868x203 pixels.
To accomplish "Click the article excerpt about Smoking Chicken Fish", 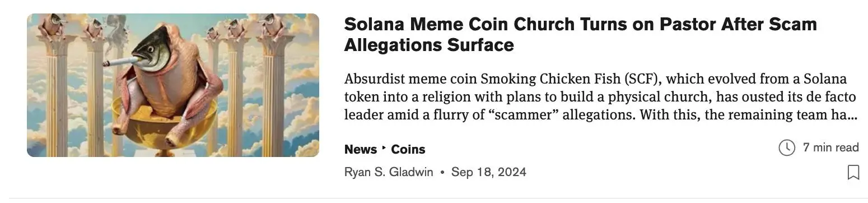I will point(600,97).
